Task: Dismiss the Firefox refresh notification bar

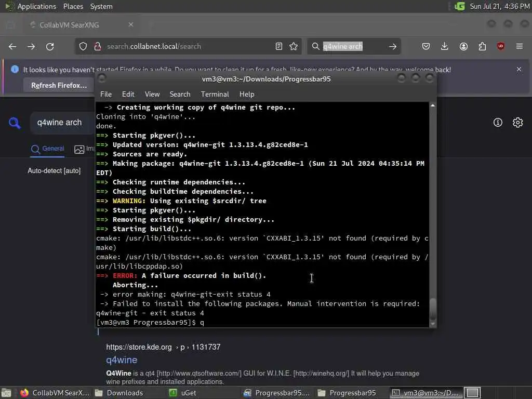Action: click(x=519, y=69)
